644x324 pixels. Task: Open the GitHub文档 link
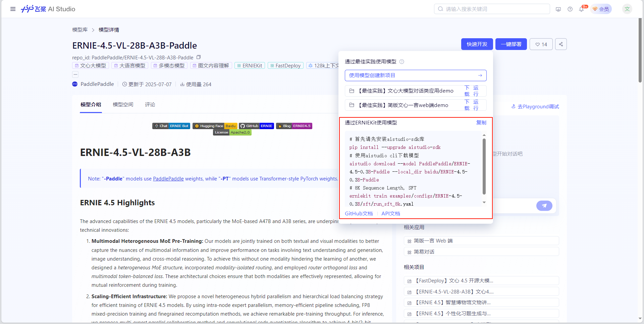(359, 214)
